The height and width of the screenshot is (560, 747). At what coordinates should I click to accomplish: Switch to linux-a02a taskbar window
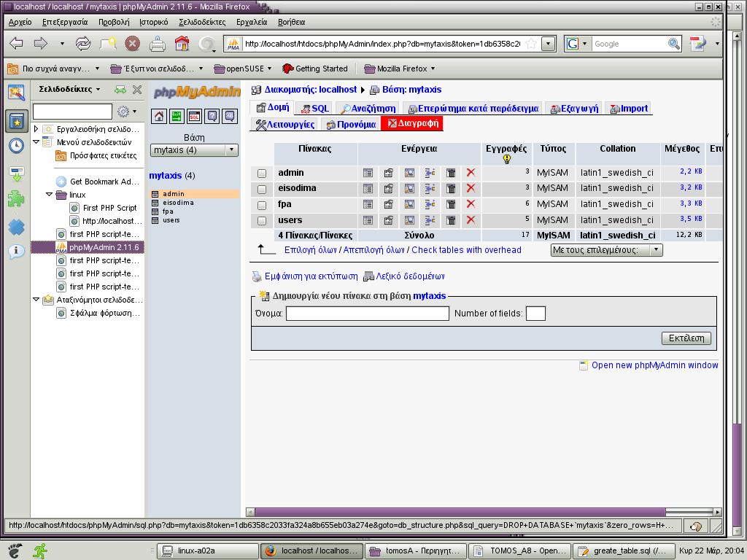pyautogui.click(x=208, y=551)
